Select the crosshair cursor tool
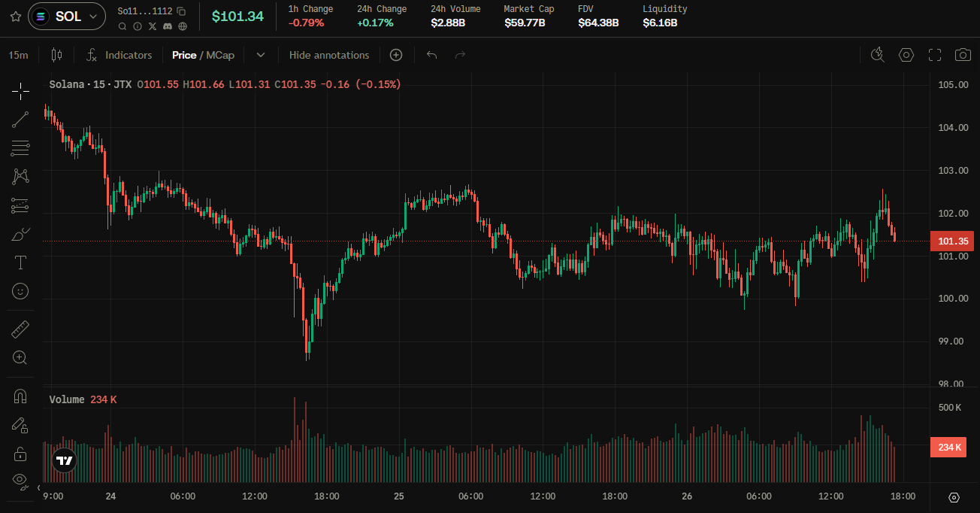980x513 pixels. tap(20, 91)
